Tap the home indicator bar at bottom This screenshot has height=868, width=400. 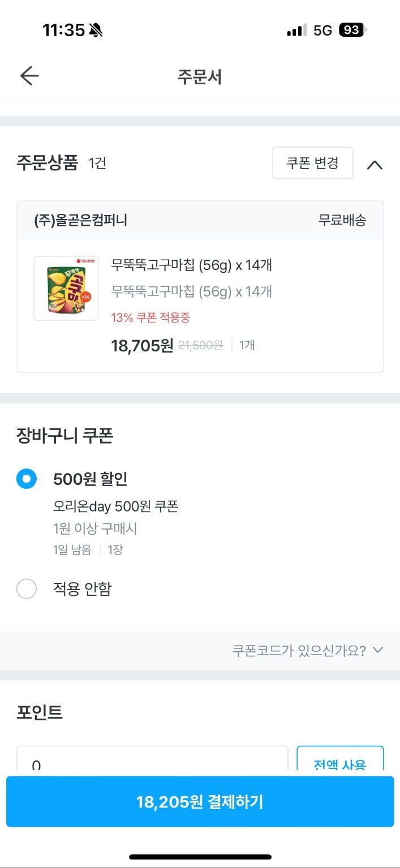[x=200, y=857]
